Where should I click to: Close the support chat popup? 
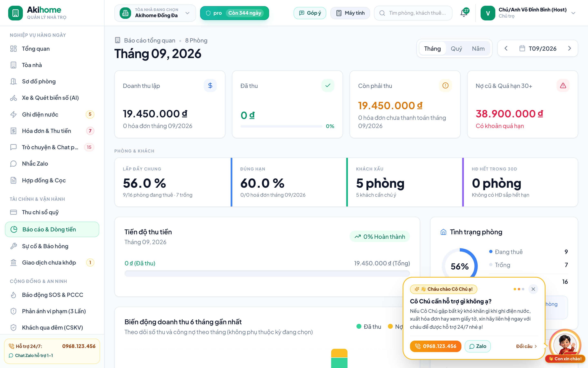pos(533,289)
